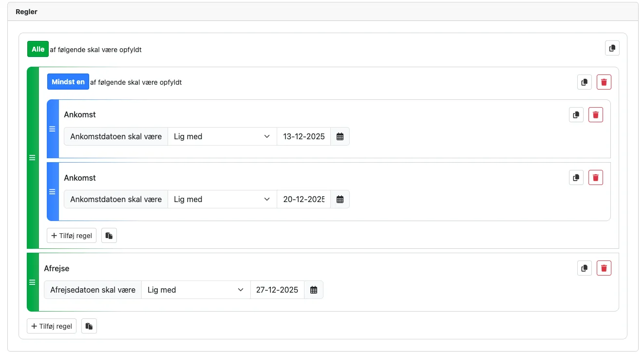Open calendar picker for Afrejse date 27-12-2025
The width and height of the screenshot is (644, 353).
(314, 290)
